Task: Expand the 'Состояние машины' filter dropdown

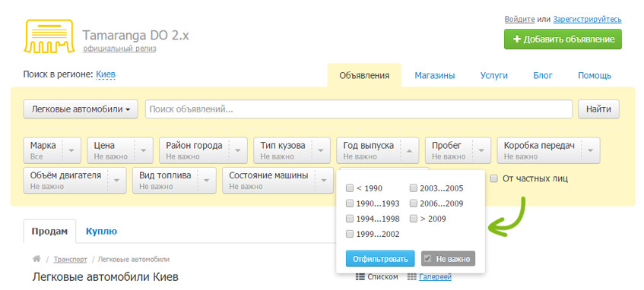Action: [x=278, y=180]
